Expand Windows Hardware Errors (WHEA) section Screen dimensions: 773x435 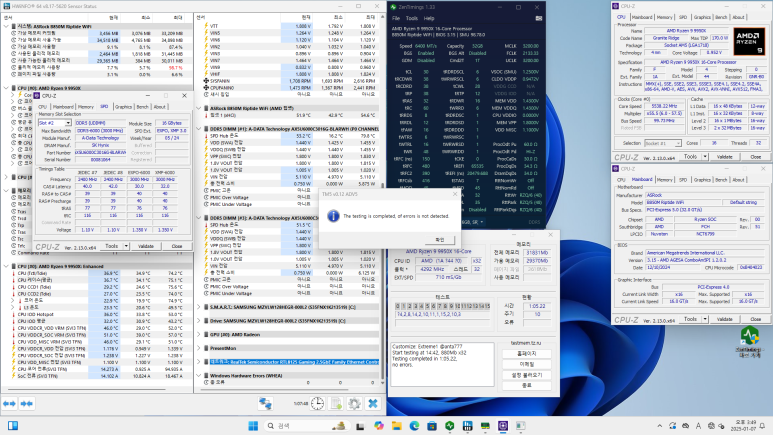coord(199,375)
